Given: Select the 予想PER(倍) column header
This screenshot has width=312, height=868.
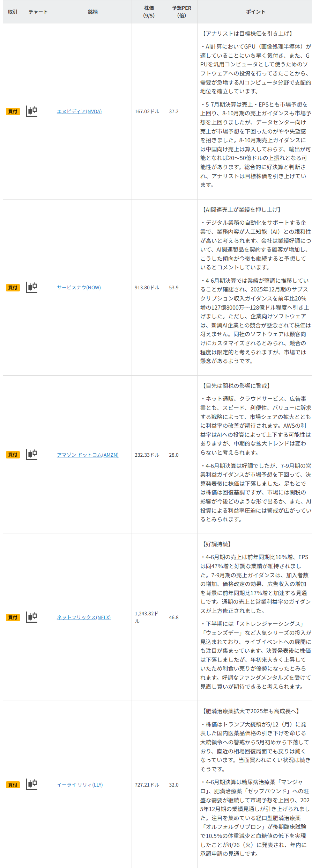Looking at the screenshot, I should (x=181, y=12).
